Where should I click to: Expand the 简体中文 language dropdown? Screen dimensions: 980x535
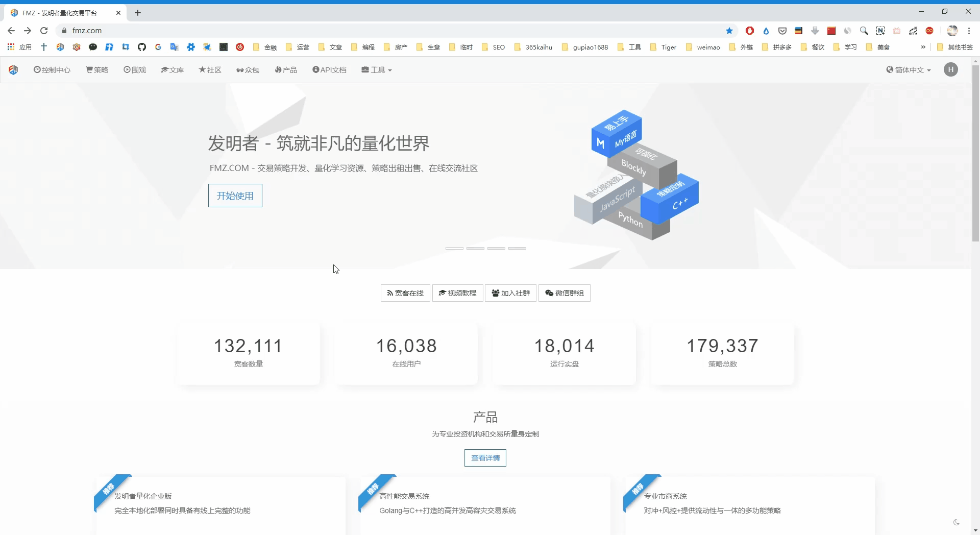click(x=909, y=70)
